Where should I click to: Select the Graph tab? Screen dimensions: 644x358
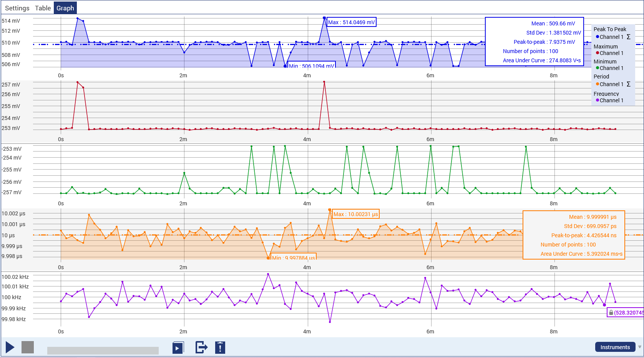click(x=65, y=8)
